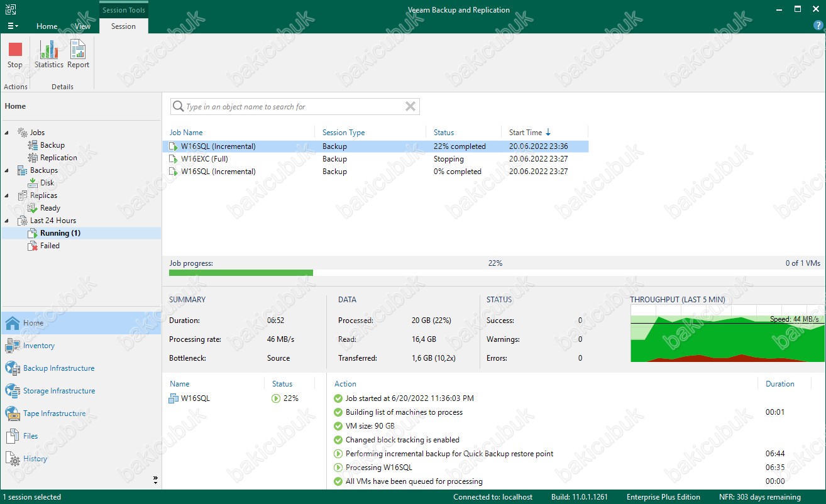Image resolution: width=826 pixels, height=504 pixels.
Task: Select Replicas in the tree
Action: point(43,195)
